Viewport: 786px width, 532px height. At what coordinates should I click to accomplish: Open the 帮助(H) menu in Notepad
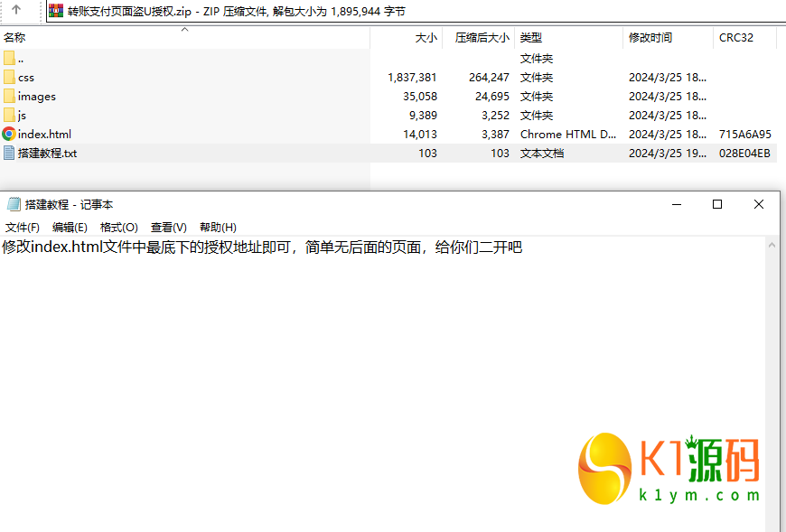click(218, 228)
